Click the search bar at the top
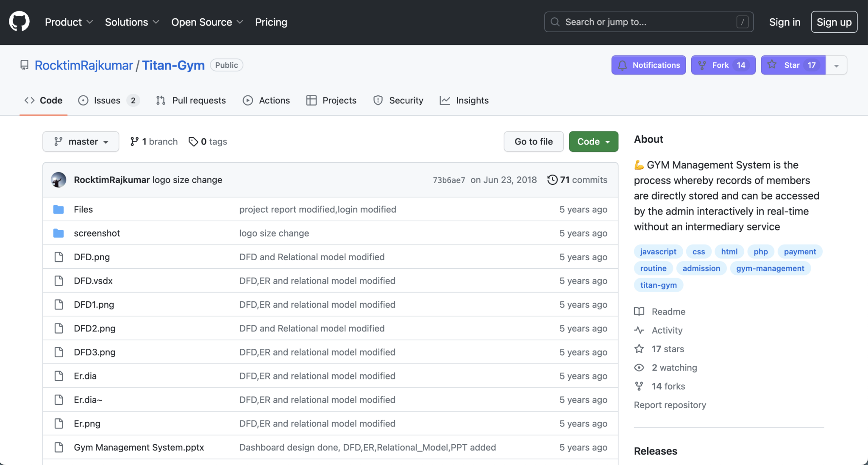This screenshot has height=465, width=868. click(x=648, y=22)
